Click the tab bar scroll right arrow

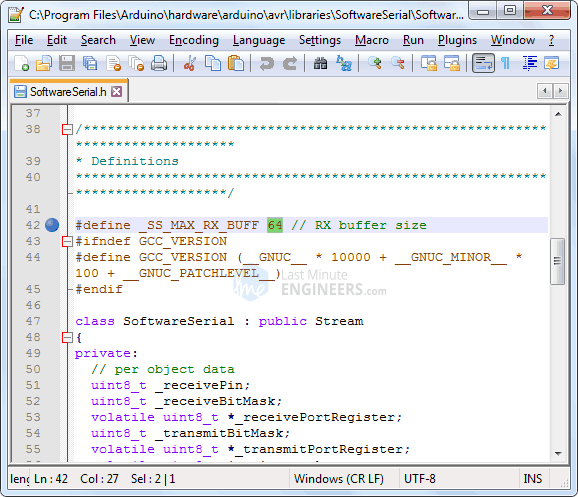click(560, 91)
